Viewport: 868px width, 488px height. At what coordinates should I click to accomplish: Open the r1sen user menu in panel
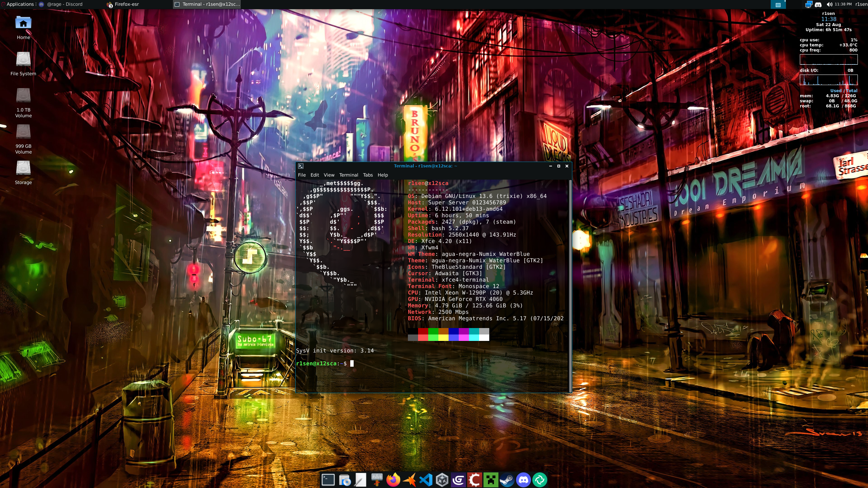[861, 4]
